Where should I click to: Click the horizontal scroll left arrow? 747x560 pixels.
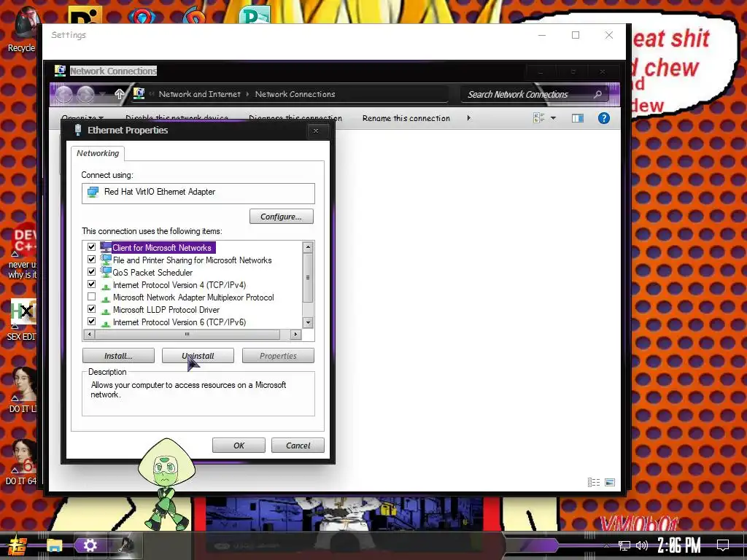pyautogui.click(x=88, y=334)
